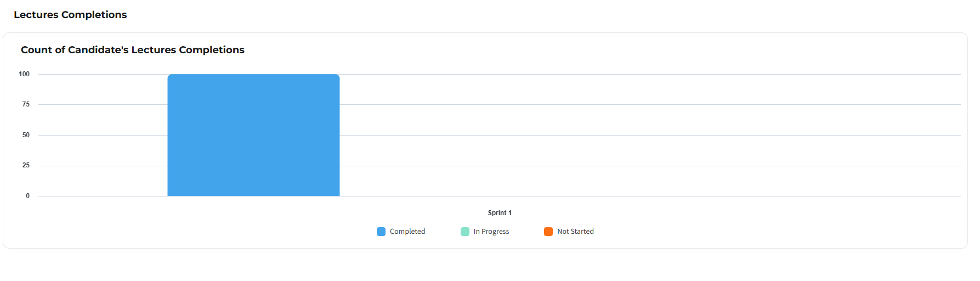980x281 pixels.
Task: Click the horizontal gridline at value 25
Action: 603,166
